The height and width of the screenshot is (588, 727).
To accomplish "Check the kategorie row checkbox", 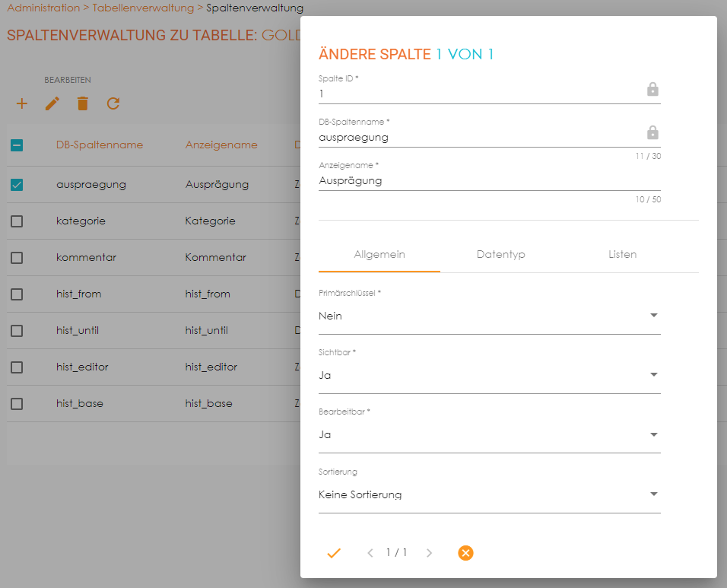I will (17, 221).
